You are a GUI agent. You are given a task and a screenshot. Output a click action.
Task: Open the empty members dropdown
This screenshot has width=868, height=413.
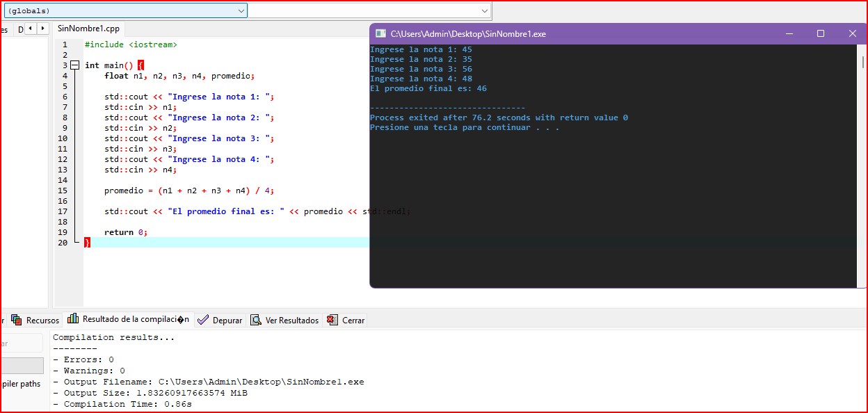(x=370, y=11)
